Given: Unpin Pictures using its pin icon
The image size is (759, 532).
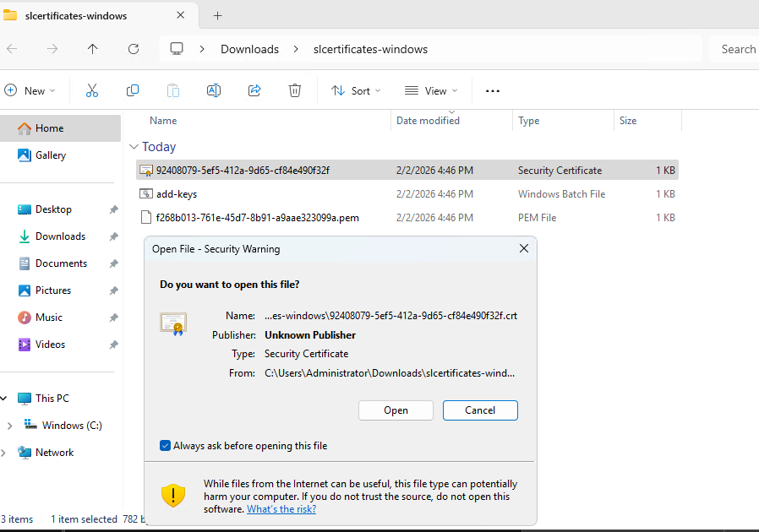Looking at the screenshot, I should pyautogui.click(x=113, y=290).
